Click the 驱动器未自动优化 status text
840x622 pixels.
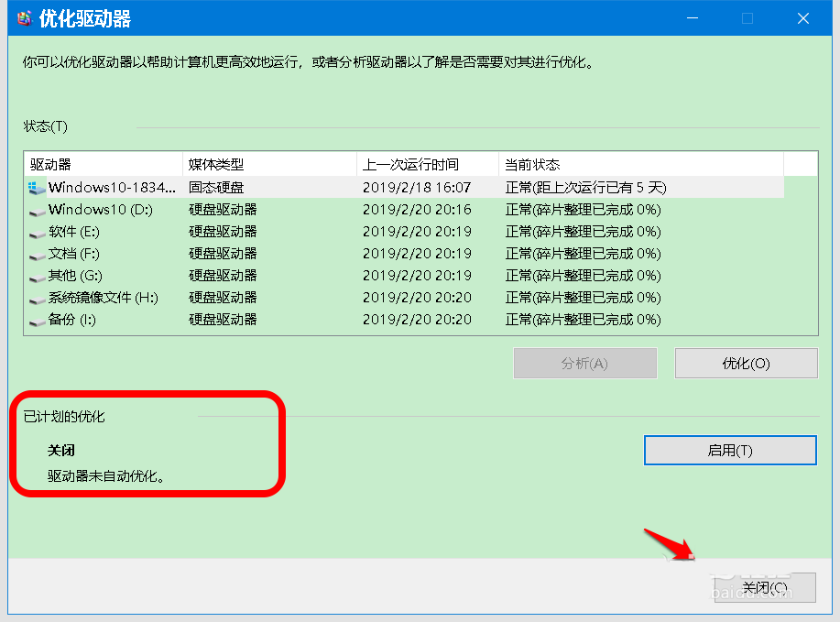(x=106, y=475)
